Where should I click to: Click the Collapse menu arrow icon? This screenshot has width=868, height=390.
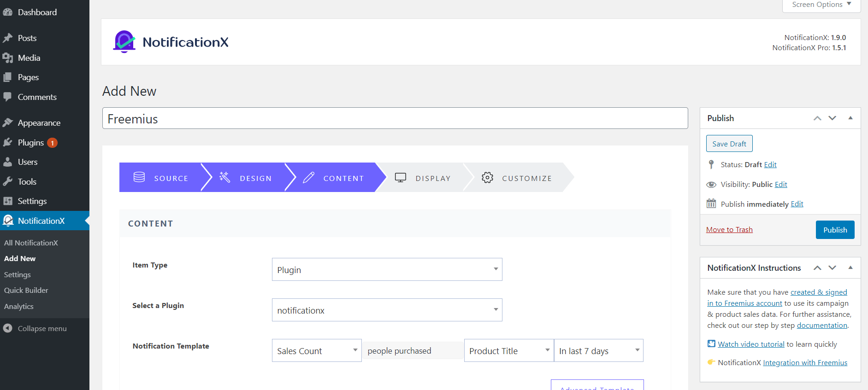(x=8, y=328)
